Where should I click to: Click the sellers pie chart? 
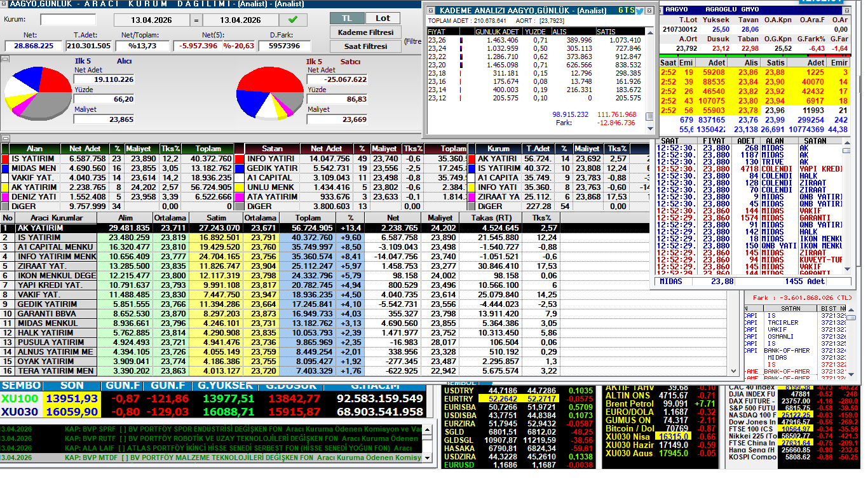pos(270,93)
